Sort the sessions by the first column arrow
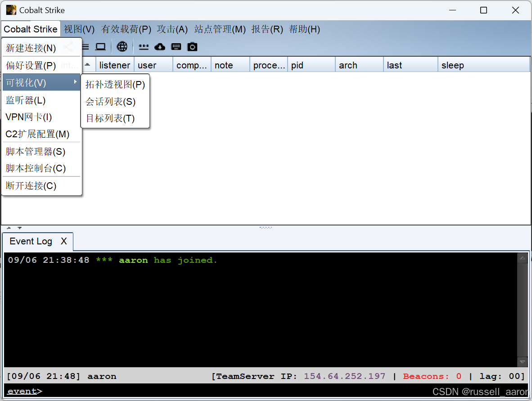Image resolution: width=532 pixels, height=401 pixels. [x=88, y=64]
